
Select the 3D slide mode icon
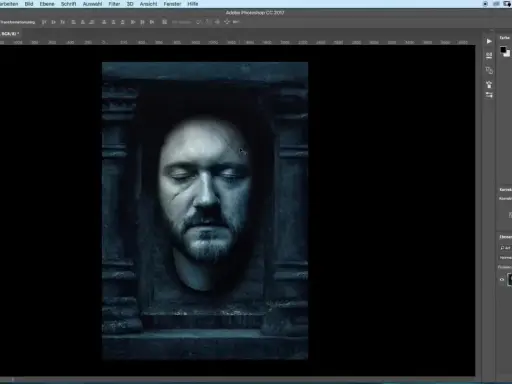(x=227, y=22)
